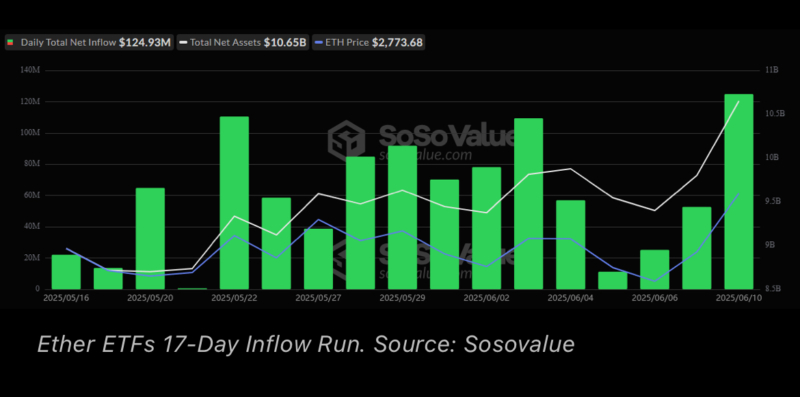Image resolution: width=800 pixels, height=397 pixels.
Task: Click the 2025/05/27 date axis label
Action: click(x=318, y=297)
